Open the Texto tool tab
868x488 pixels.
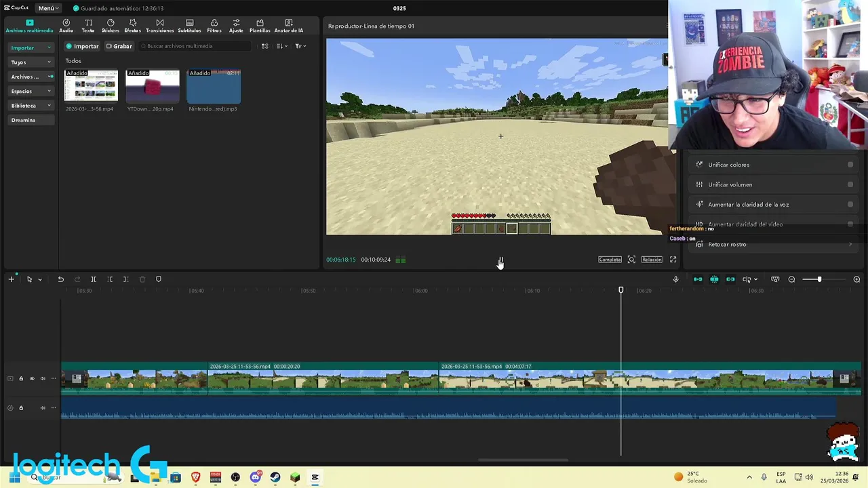[88, 26]
